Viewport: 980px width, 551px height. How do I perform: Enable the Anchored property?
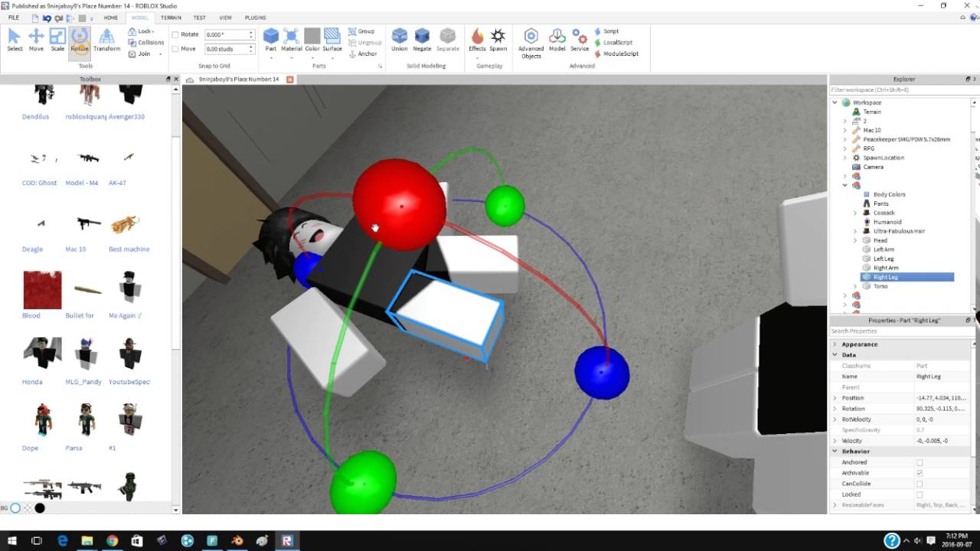[x=920, y=462]
